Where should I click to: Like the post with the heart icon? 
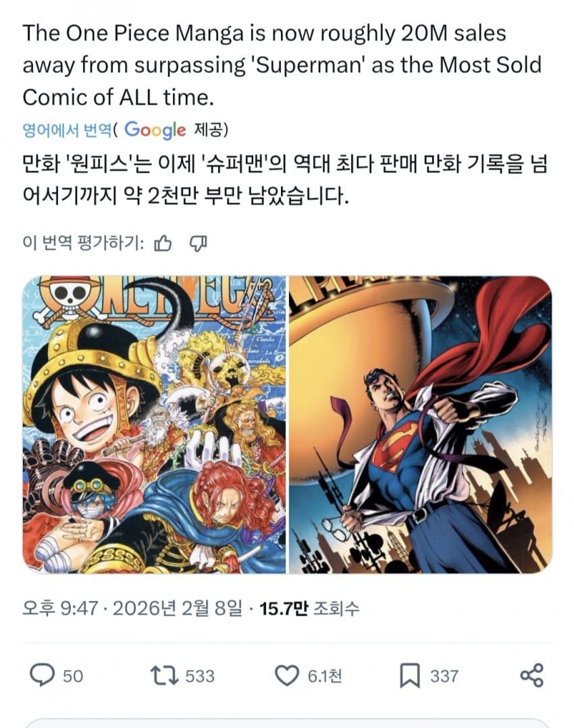pos(287,675)
